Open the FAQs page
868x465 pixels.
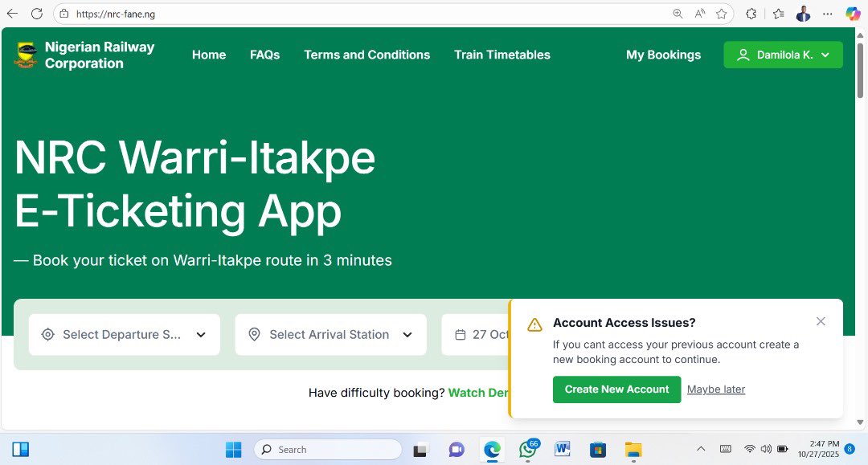point(264,55)
